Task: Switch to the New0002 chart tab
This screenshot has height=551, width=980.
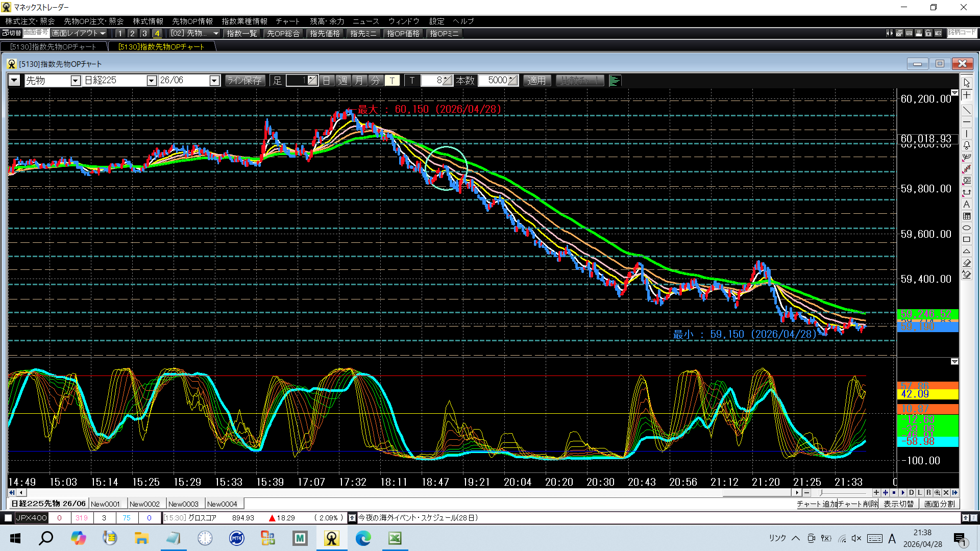Action: click(145, 504)
